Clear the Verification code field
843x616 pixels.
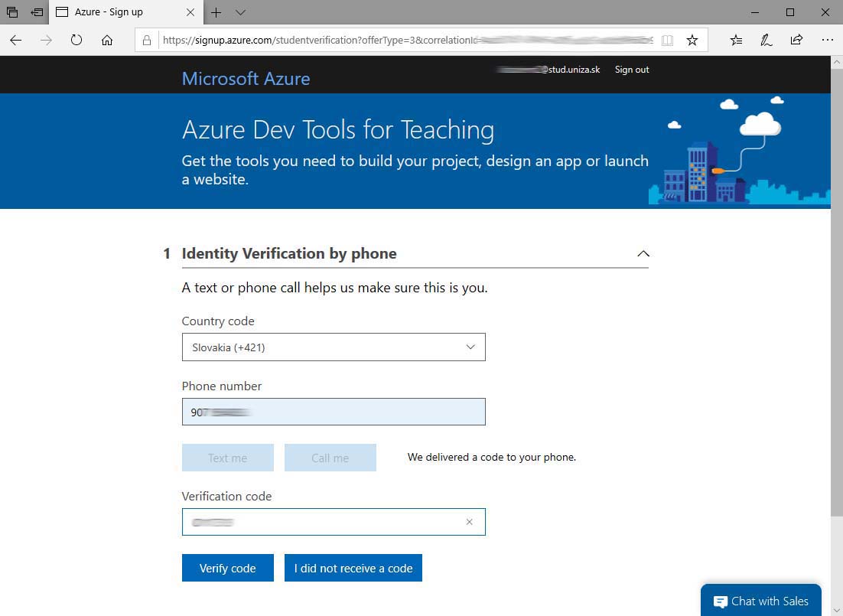[470, 522]
